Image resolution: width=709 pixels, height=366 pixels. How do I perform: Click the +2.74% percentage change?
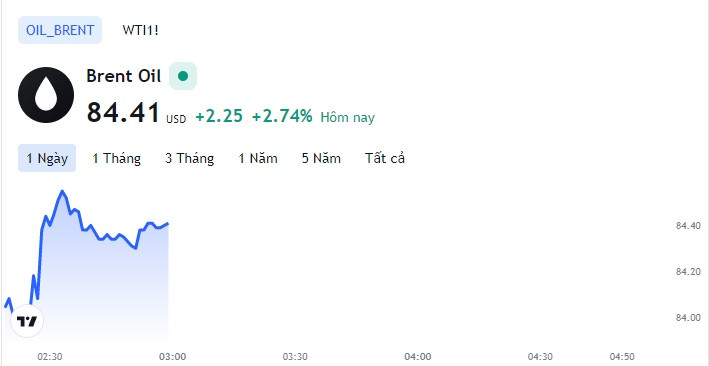[x=282, y=116]
